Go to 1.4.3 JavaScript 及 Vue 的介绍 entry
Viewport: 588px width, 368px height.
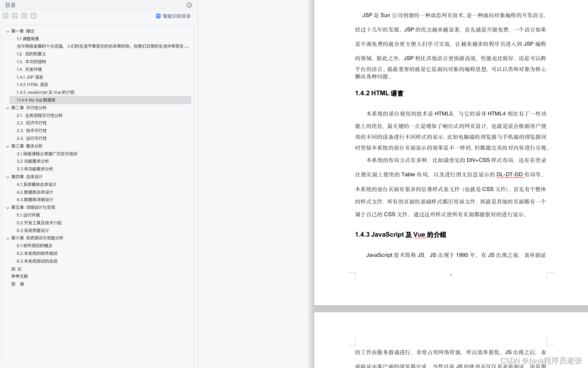(x=45, y=92)
